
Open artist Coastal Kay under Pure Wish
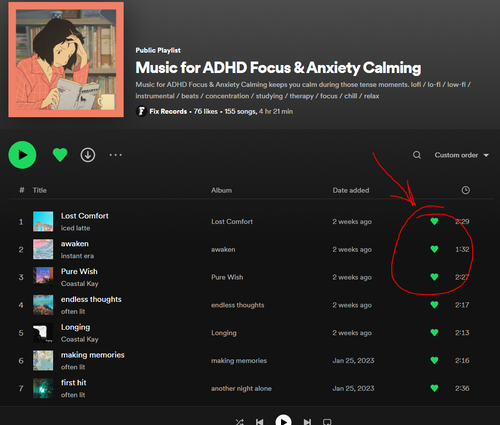coord(80,284)
